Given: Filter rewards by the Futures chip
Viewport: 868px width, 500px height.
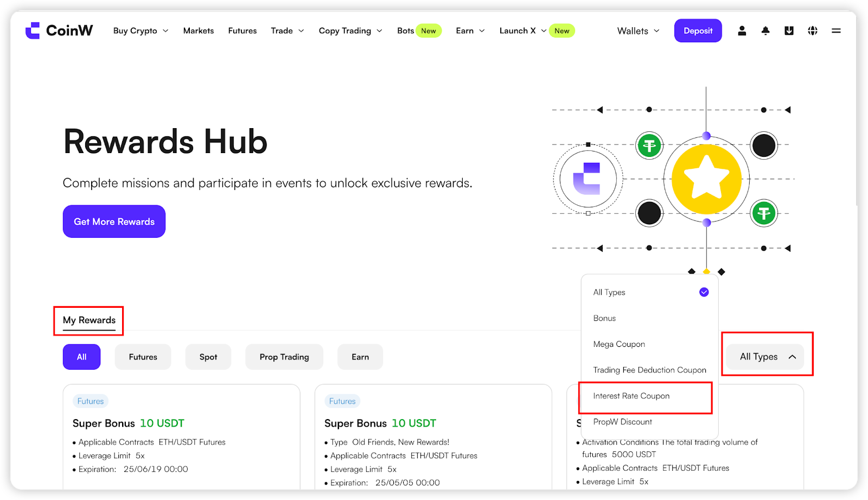Looking at the screenshot, I should (x=143, y=357).
